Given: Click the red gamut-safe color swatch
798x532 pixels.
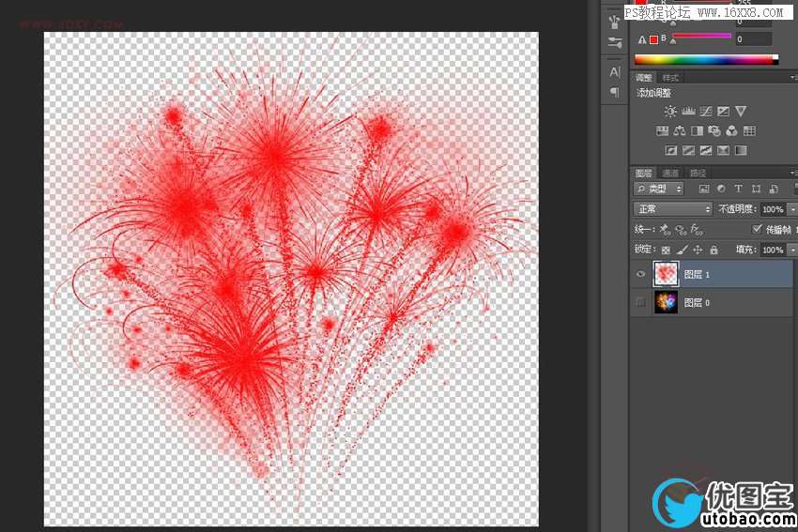Looking at the screenshot, I should coord(654,39).
